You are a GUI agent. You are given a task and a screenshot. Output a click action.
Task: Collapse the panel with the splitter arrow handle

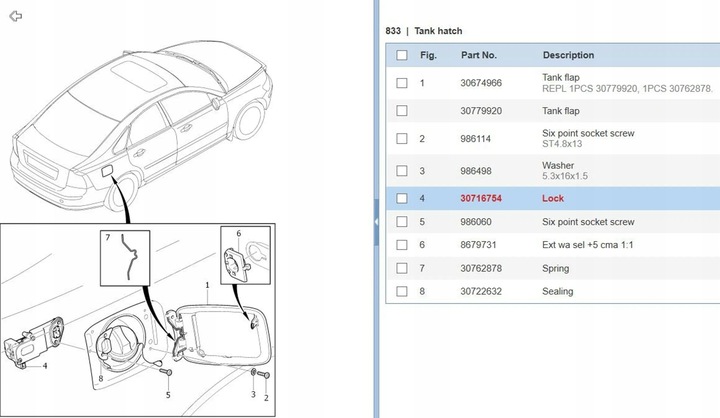click(377, 222)
